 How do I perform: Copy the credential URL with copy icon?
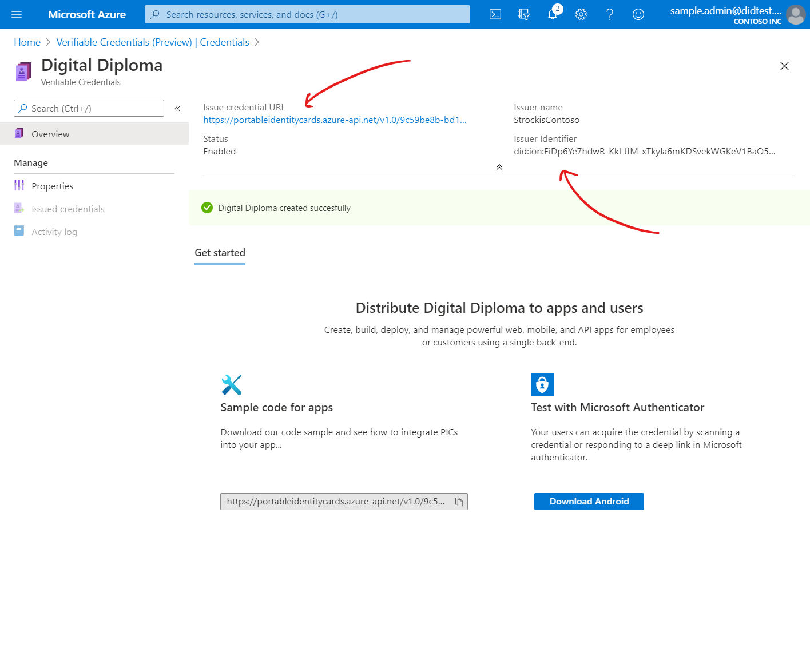pos(459,502)
